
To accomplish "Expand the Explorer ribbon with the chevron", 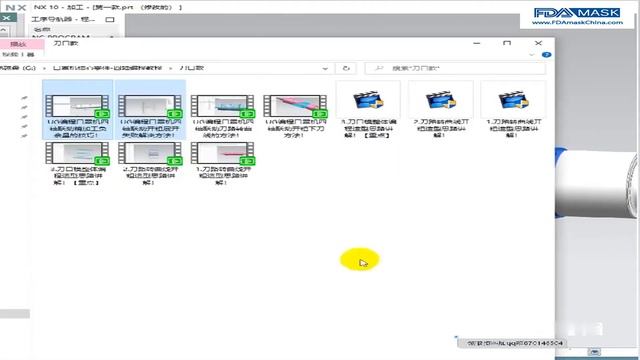I will 531,55.
